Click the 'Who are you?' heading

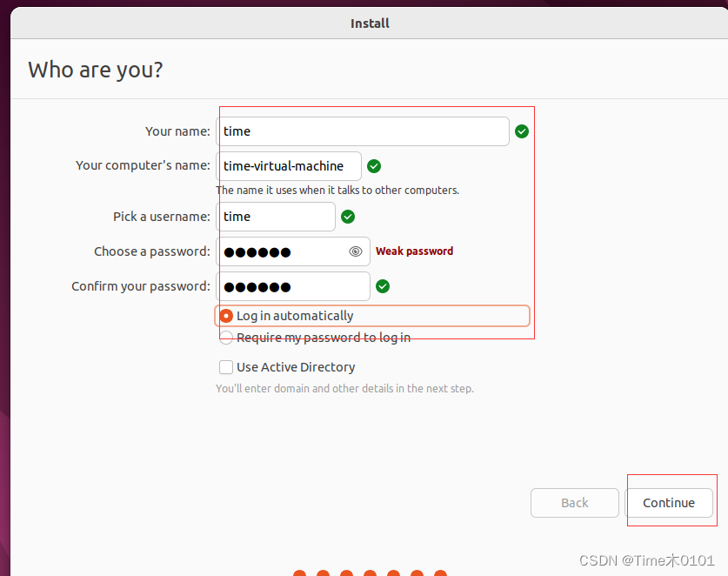click(96, 70)
